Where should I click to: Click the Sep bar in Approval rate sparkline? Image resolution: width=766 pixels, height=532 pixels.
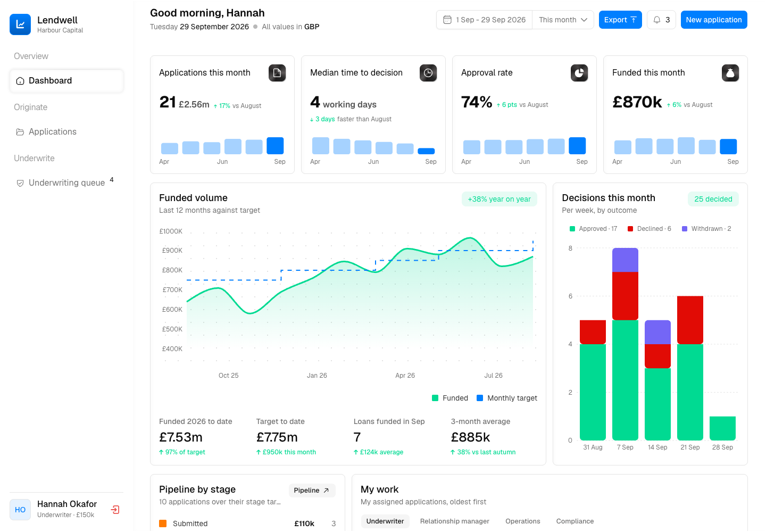(x=577, y=146)
